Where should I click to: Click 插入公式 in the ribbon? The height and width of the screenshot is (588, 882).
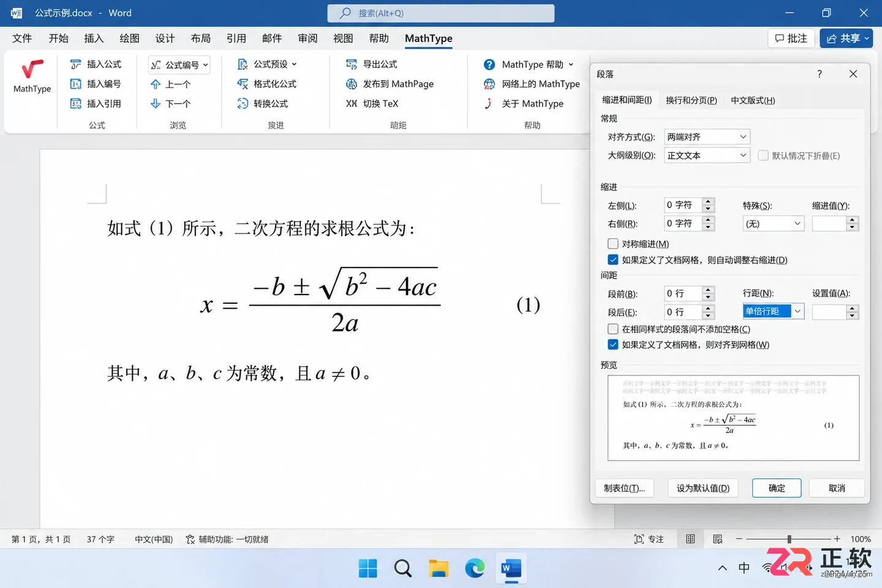[96, 64]
